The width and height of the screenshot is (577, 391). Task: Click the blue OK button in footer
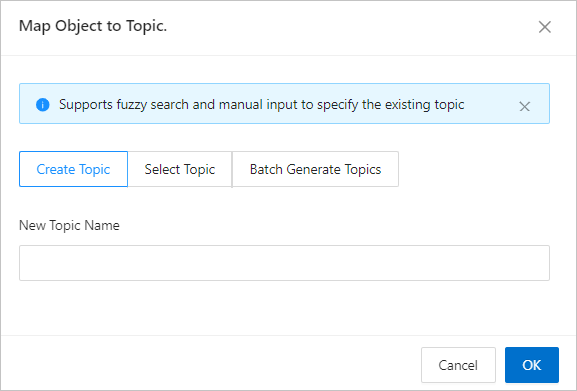532,365
